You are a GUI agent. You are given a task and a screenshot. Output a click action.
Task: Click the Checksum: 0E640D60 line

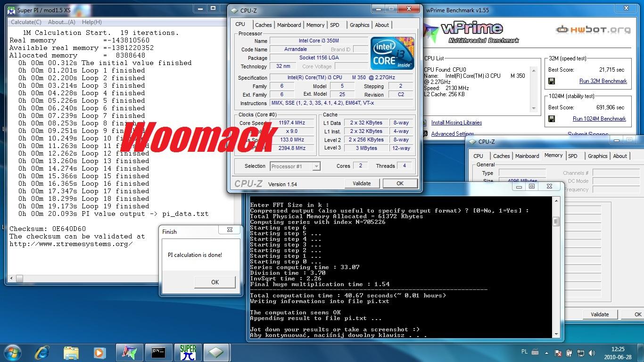[x=48, y=229]
